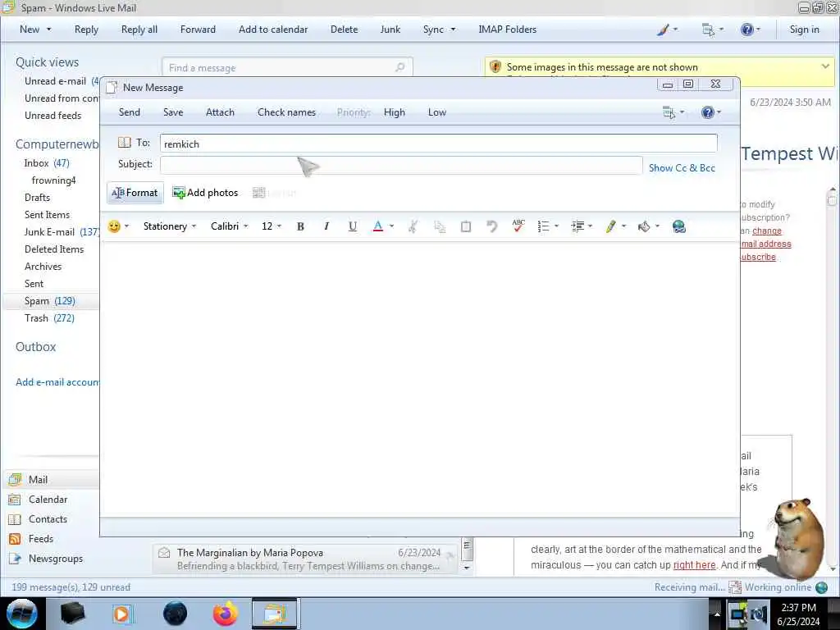This screenshot has width=840, height=630.
Task: Open the Feeds view in sidebar
Action: [x=41, y=538]
